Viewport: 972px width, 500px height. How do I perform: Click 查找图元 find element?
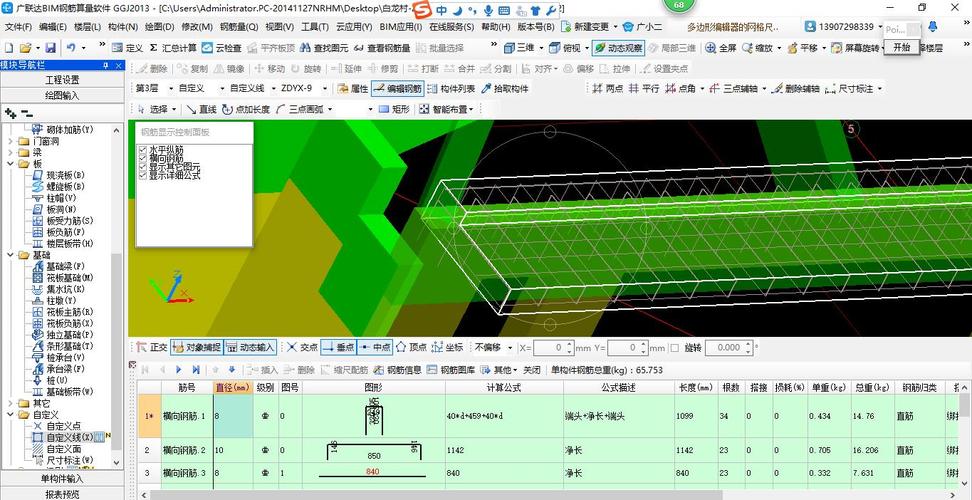point(324,48)
